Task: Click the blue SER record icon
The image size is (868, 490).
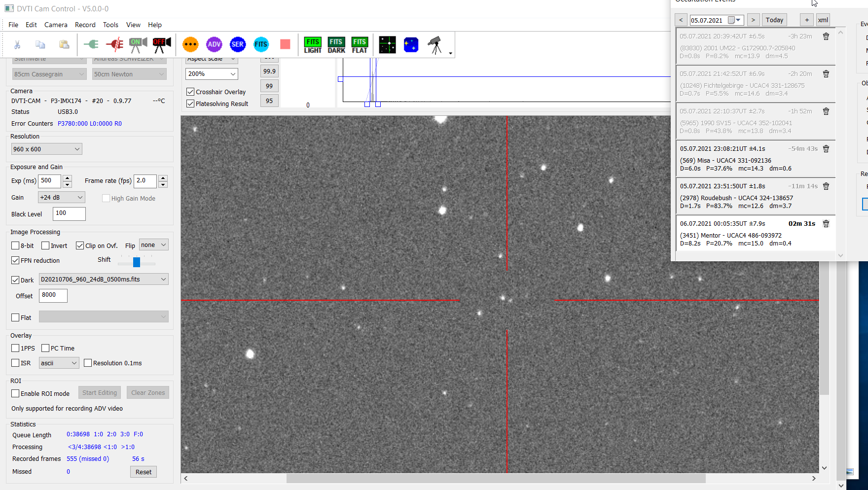Action: pyautogui.click(x=237, y=44)
